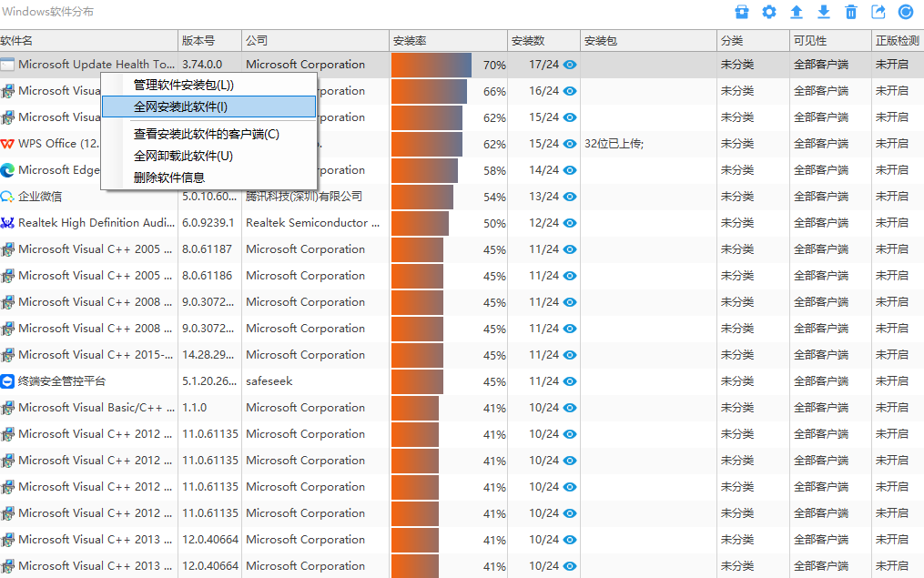Click the installer icon of Microsoft Visual Basic/C++
924x578 pixels.
point(7,408)
